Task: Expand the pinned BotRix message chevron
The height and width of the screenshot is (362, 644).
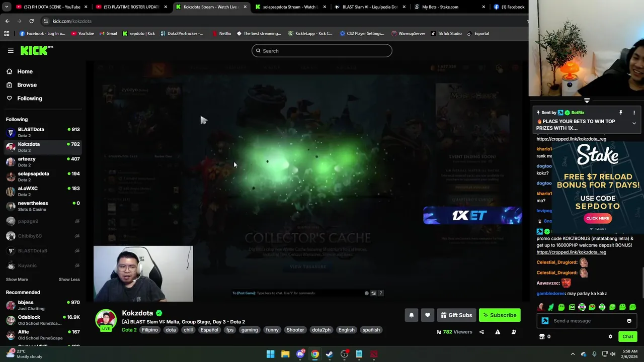Action: 634,123
